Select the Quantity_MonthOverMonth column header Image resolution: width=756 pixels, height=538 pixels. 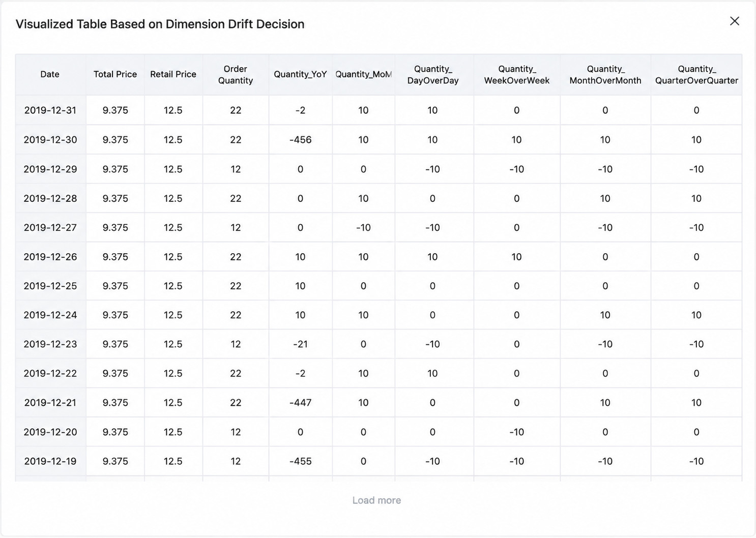pos(605,74)
